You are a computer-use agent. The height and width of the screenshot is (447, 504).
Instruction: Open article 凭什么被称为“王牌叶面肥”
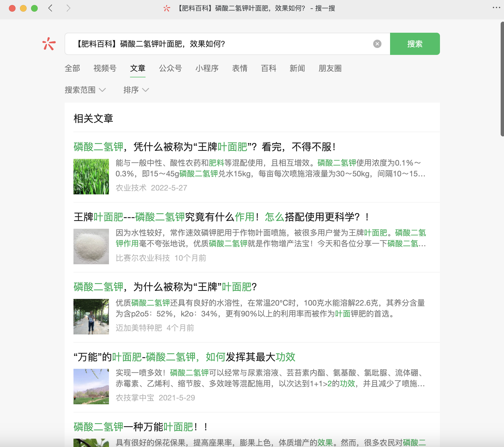[205, 147]
